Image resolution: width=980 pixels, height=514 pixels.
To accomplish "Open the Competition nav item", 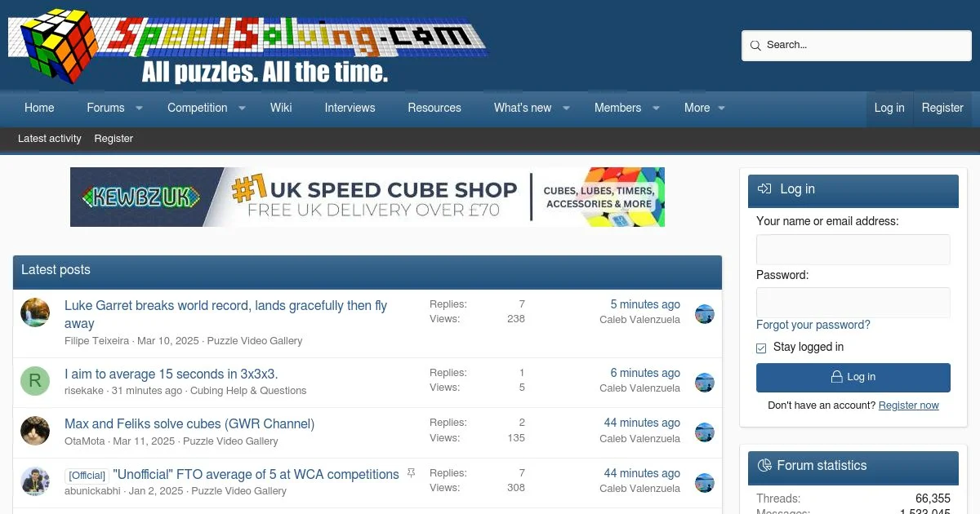I will [x=197, y=108].
